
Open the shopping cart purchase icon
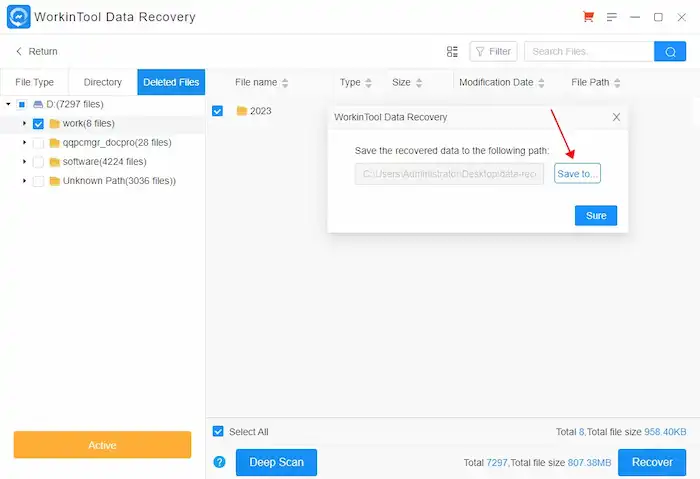coord(588,17)
